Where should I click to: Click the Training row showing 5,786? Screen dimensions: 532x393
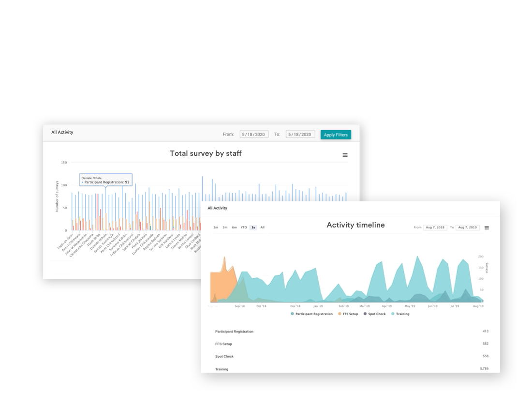point(351,369)
